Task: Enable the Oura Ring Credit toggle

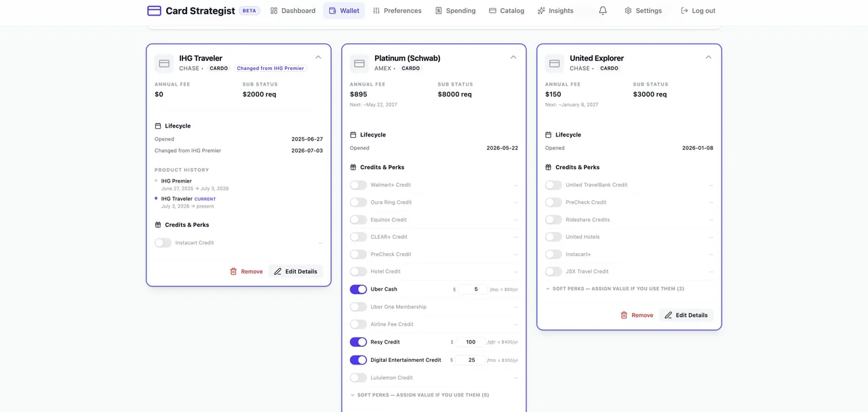Action: [x=359, y=202]
